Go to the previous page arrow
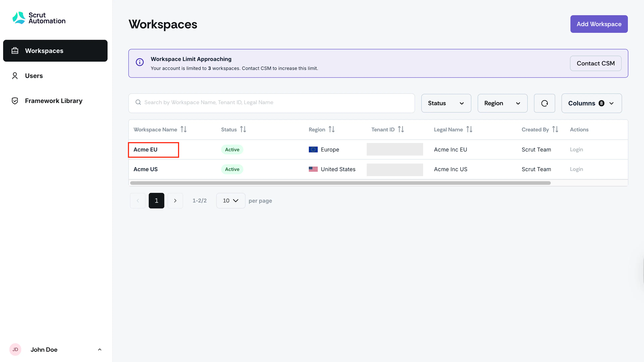This screenshot has height=362, width=644. [138, 201]
